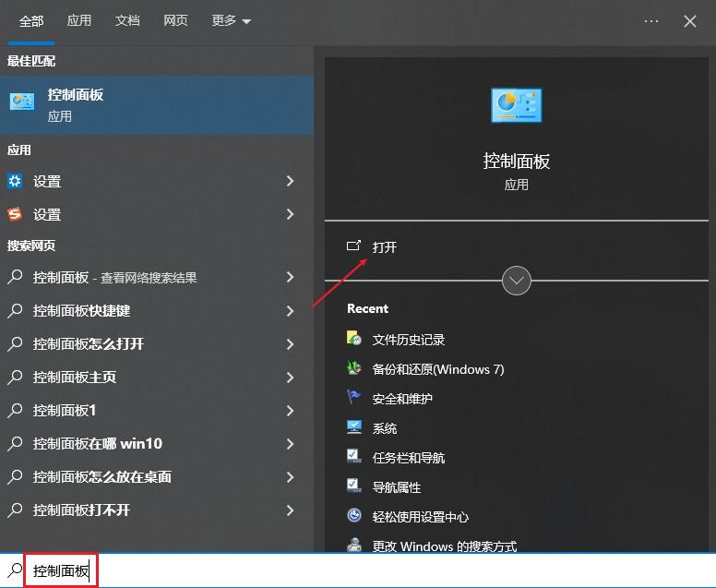Open recent item 系统
716x588 pixels.
(385, 428)
